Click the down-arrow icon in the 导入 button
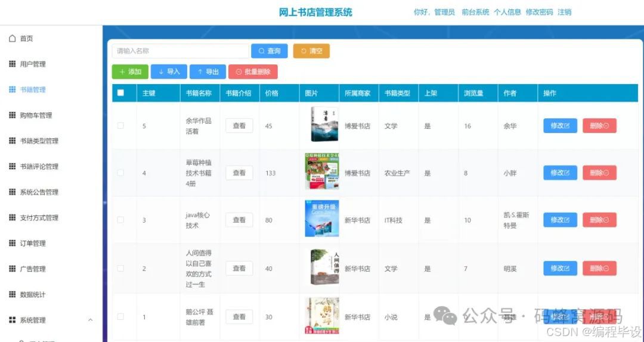The height and width of the screenshot is (342, 644). (x=161, y=72)
